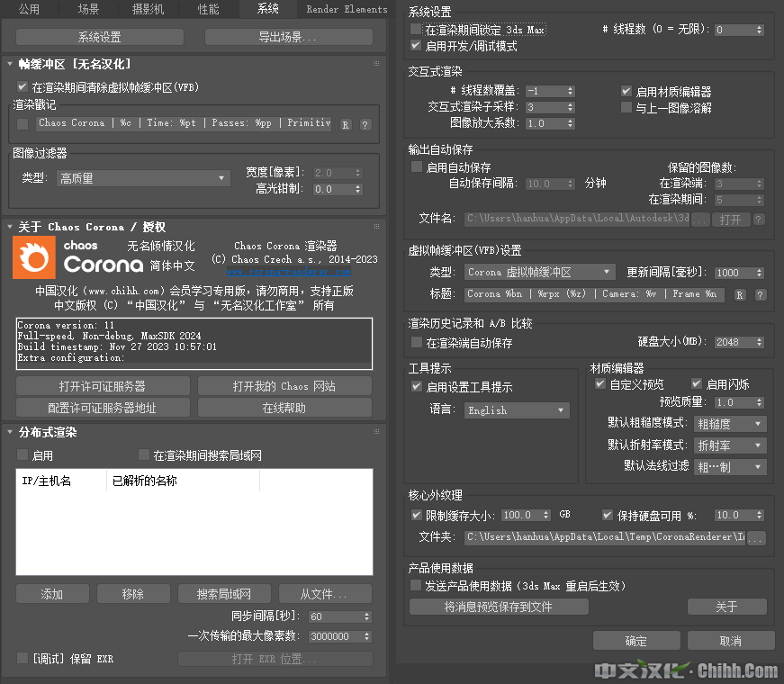This screenshot has height=684, width=784.
Task: Open the image filter 类型 dropdown showing 高质量
Action: pyautogui.click(x=143, y=179)
